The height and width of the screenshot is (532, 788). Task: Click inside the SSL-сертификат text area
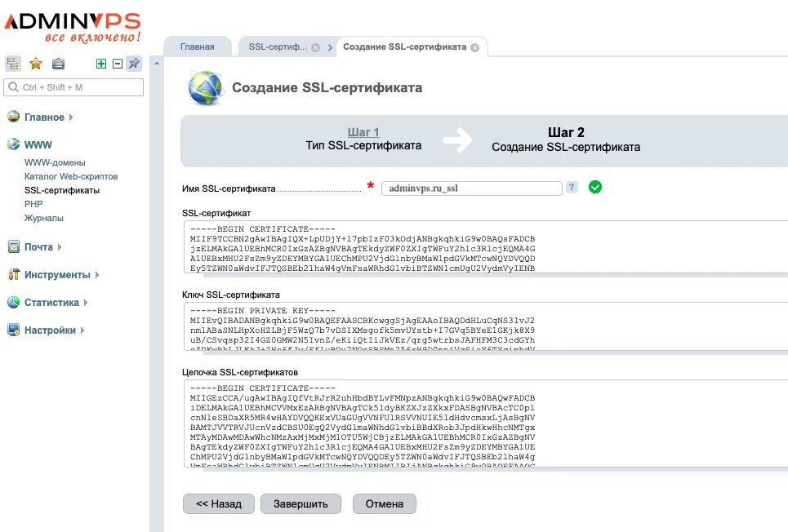[486, 247]
